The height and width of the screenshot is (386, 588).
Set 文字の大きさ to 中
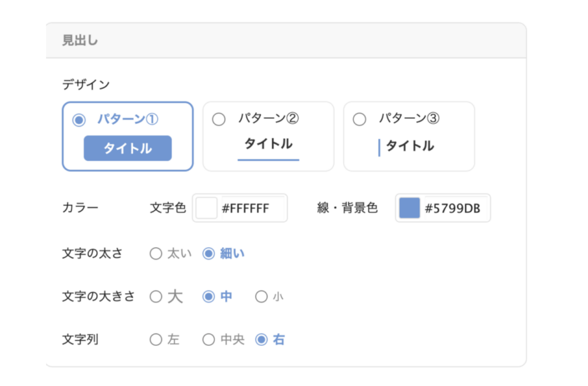208,297
